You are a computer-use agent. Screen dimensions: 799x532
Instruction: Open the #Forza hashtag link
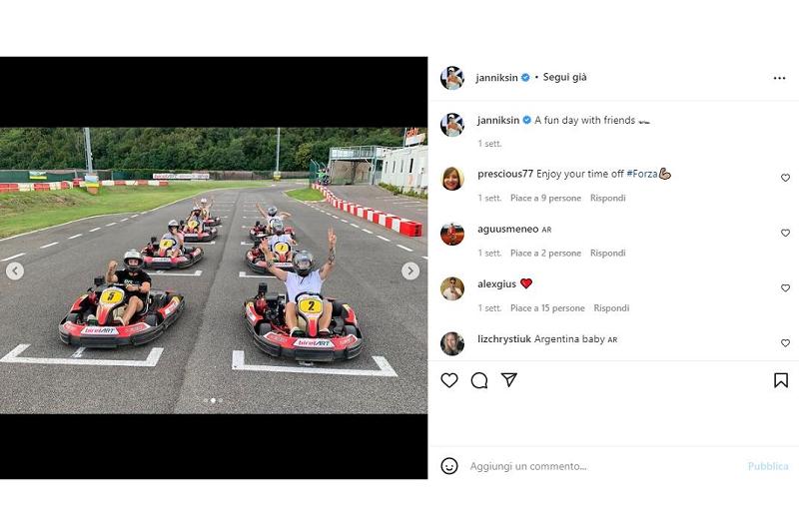[x=641, y=174]
